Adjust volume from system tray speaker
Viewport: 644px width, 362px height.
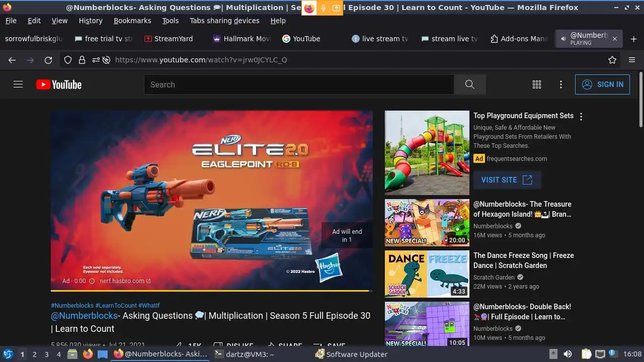[x=568, y=354]
